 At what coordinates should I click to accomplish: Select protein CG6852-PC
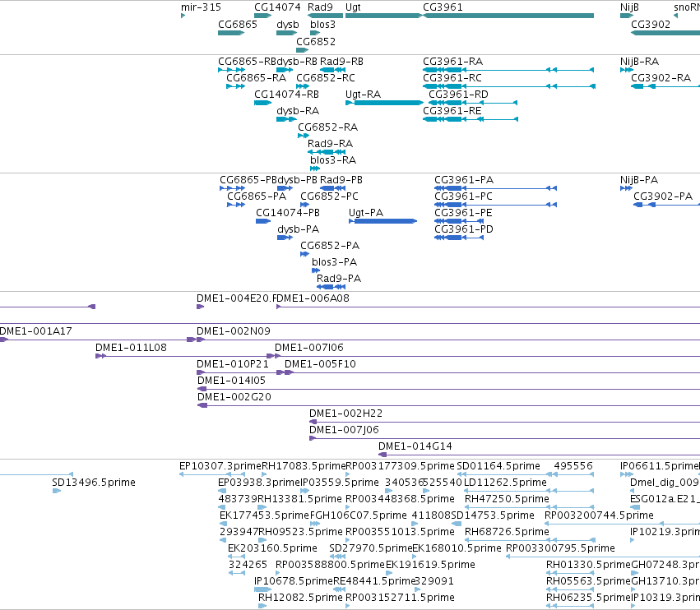pyautogui.click(x=329, y=196)
